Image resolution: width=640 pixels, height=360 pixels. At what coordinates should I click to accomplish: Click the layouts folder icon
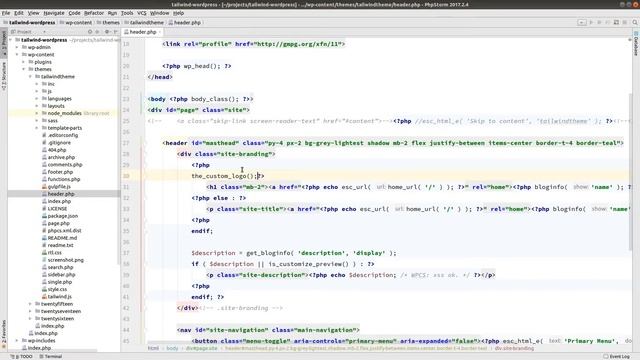pos(44,106)
